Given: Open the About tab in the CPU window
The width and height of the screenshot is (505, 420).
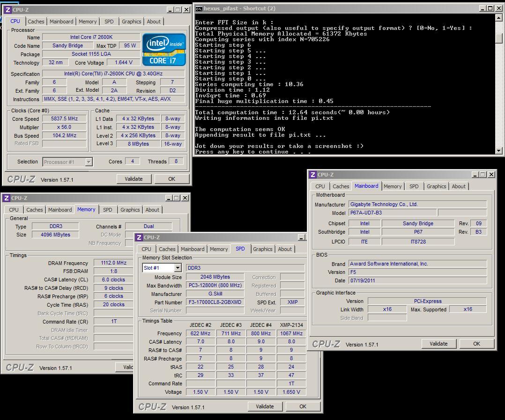Looking at the screenshot, I should click(154, 22).
